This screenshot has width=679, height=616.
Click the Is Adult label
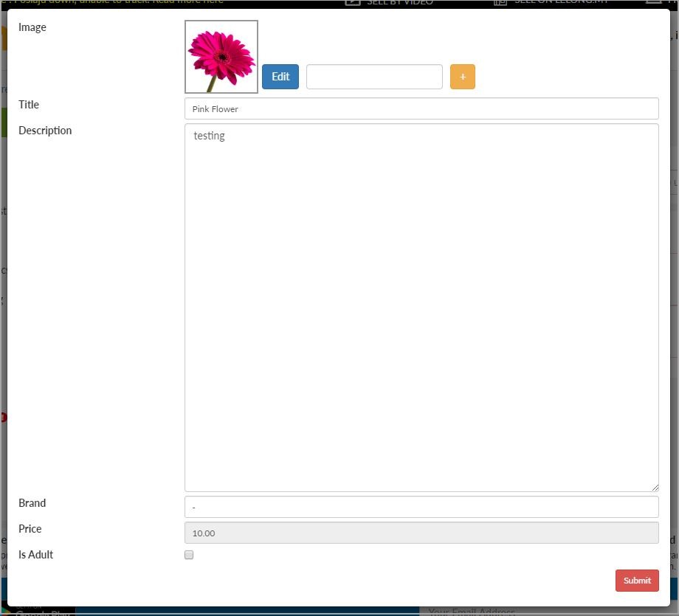[x=36, y=555]
